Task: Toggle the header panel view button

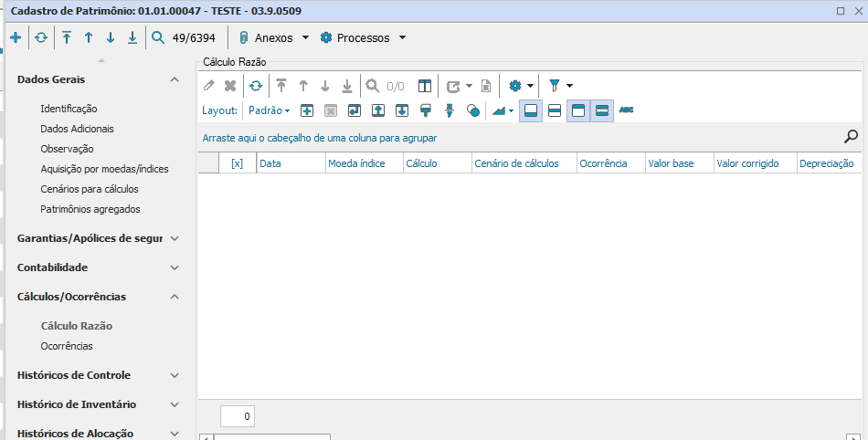Action: (577, 110)
